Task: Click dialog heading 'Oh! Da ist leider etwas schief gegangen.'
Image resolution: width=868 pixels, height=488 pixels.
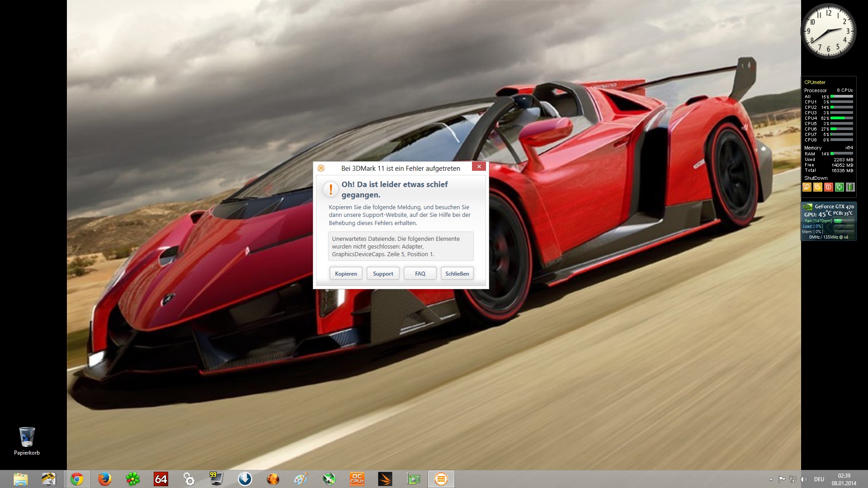Action: (395, 190)
